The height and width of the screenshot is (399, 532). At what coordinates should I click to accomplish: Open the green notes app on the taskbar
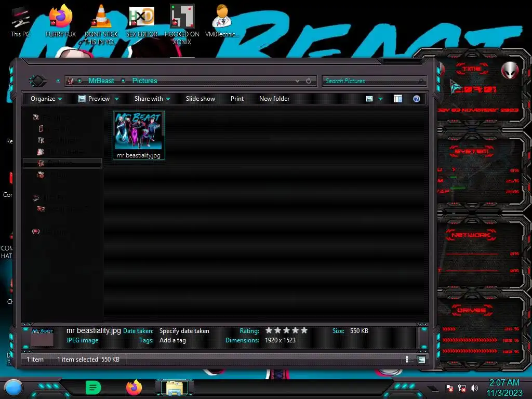pyautogui.click(x=94, y=388)
